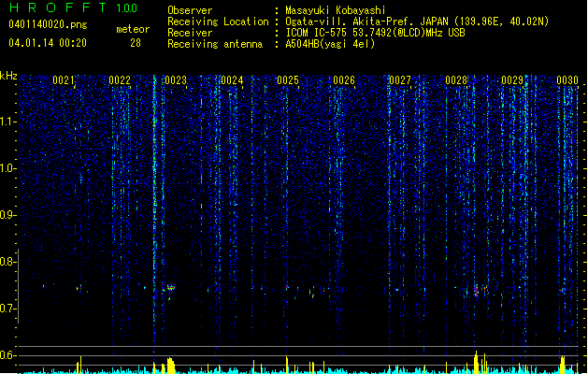Click the tall yellow level bar after 0028
The image size is (588, 374).
point(476,362)
